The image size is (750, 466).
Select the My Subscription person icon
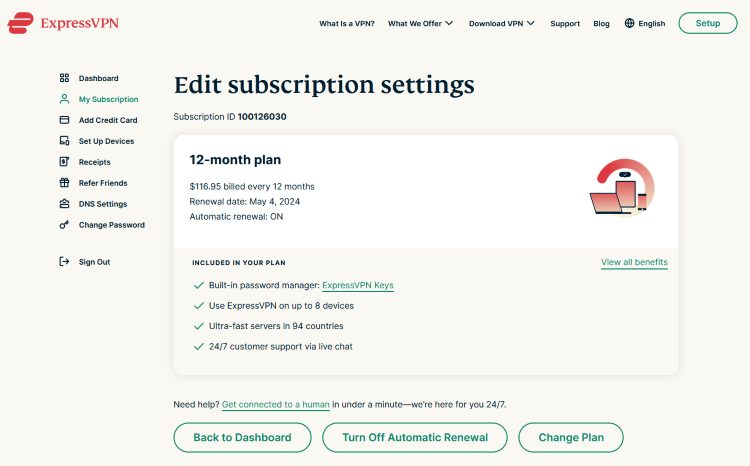click(64, 99)
